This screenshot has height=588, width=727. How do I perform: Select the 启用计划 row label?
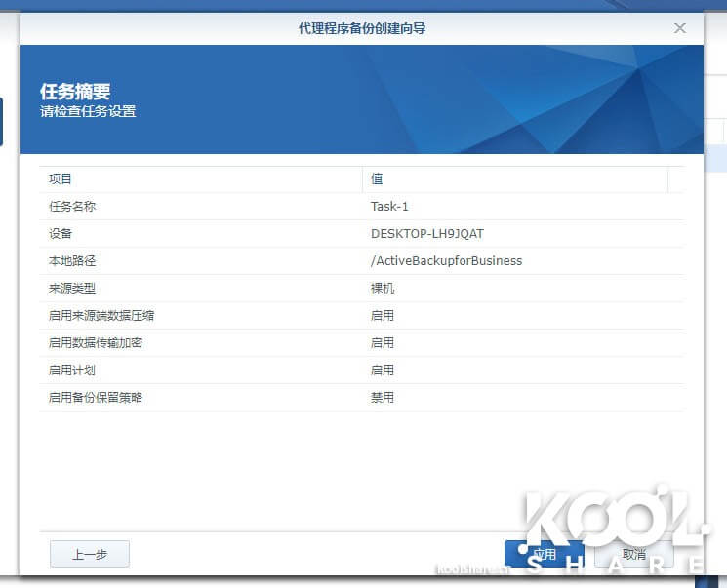[x=72, y=371]
